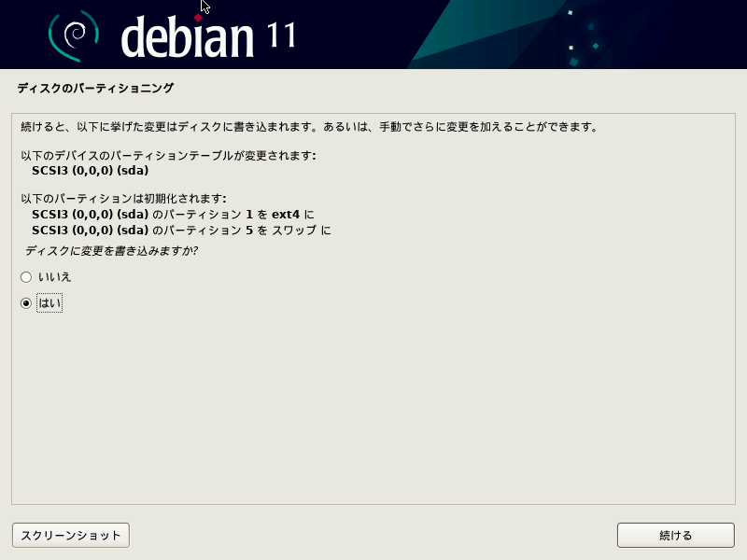747x560 pixels.
Task: Click the スクリーンショット button
Action: point(71,535)
